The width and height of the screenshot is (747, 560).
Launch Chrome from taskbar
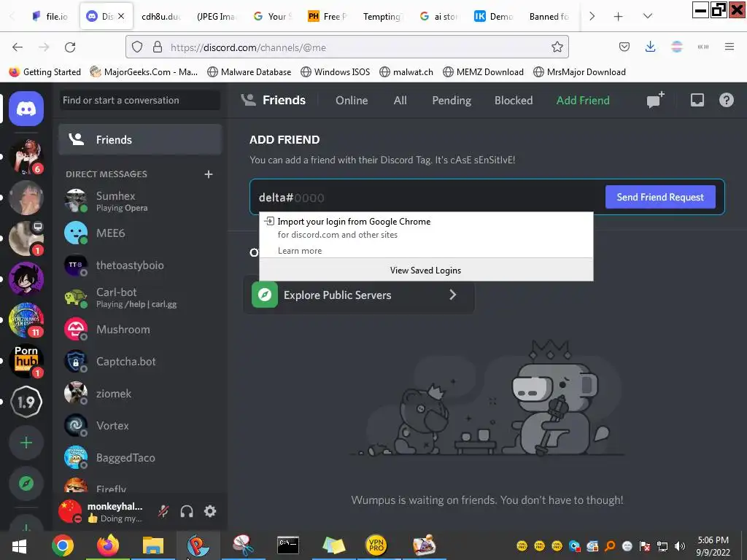[63, 545]
